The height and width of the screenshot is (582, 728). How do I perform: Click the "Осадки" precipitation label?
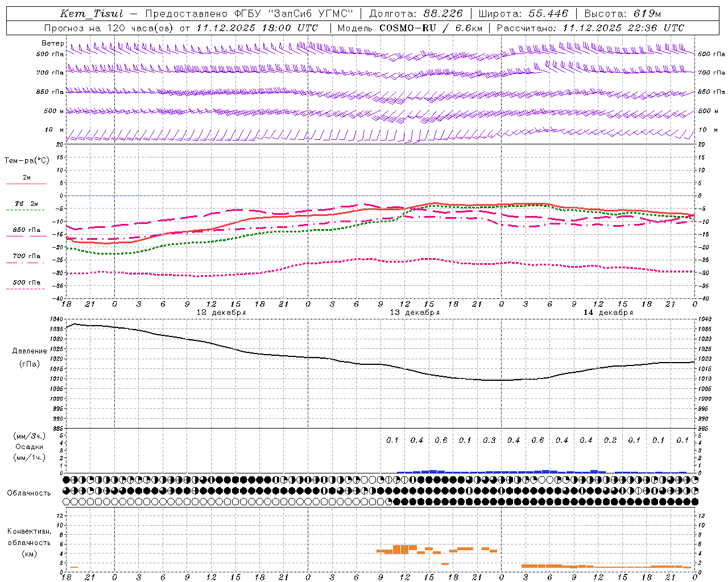tap(30, 447)
